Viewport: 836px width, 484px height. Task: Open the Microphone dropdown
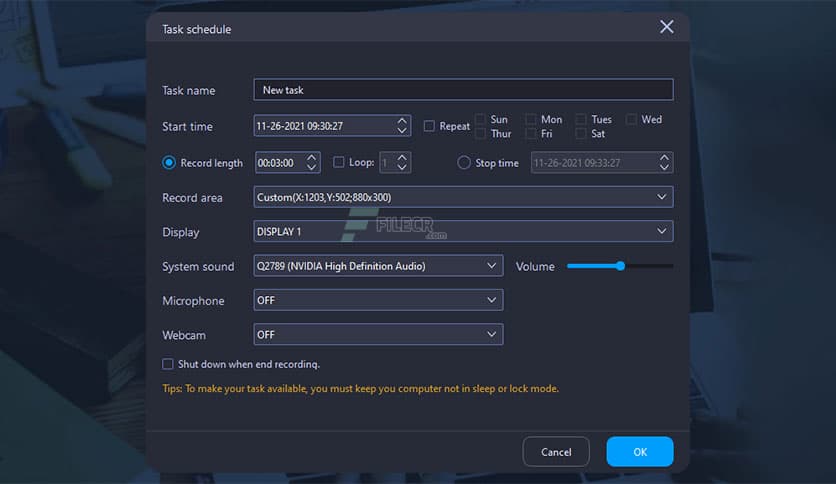point(378,300)
